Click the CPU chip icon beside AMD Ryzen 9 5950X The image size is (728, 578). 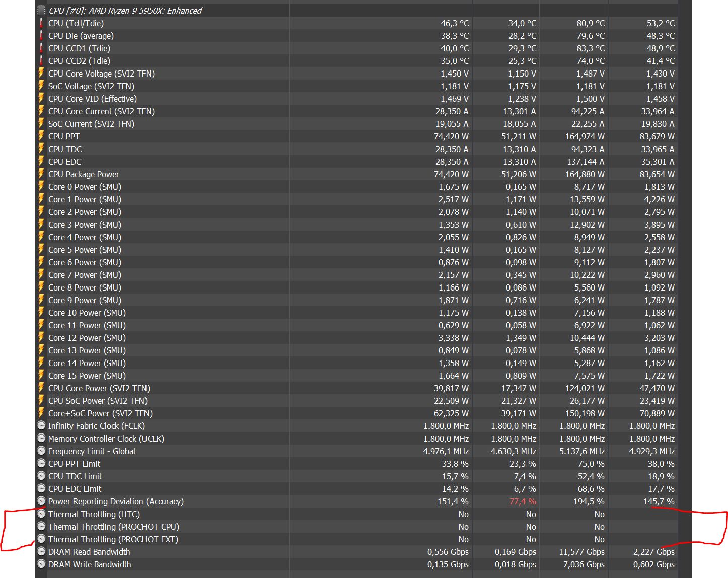41,10
